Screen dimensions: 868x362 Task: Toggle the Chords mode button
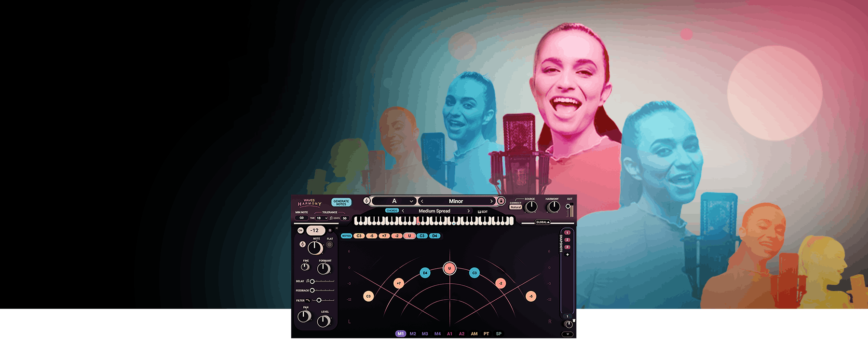tap(392, 210)
